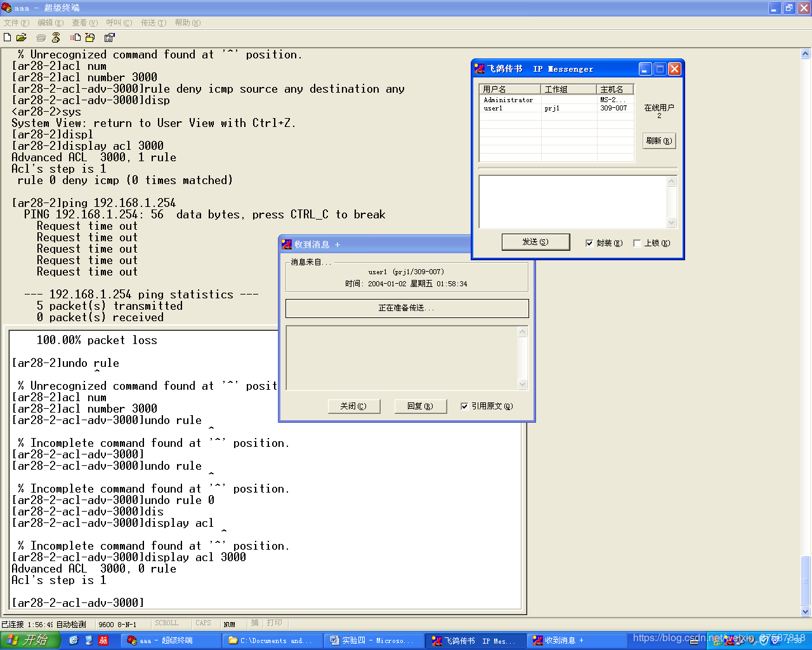Click the IP Messenger title bar icon

[480, 69]
